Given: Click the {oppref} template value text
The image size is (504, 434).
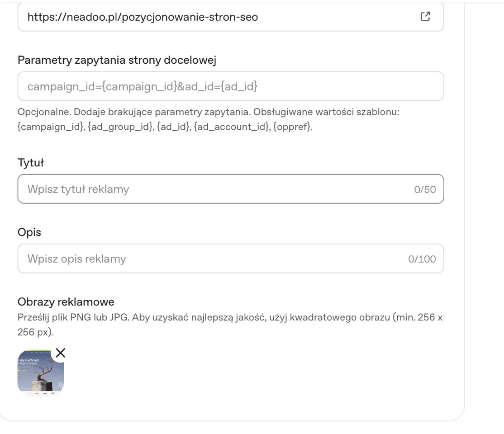Looking at the screenshot, I should coord(293,127).
